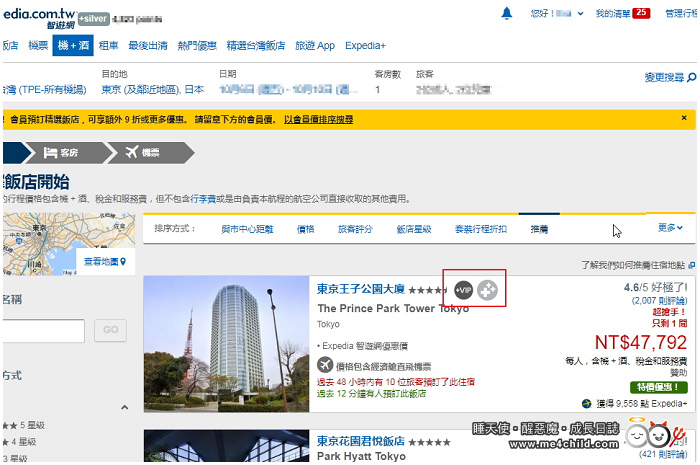This screenshot has width=700, height=465.
Task: Open the 421 則評論 reviews link
Action: tap(663, 454)
